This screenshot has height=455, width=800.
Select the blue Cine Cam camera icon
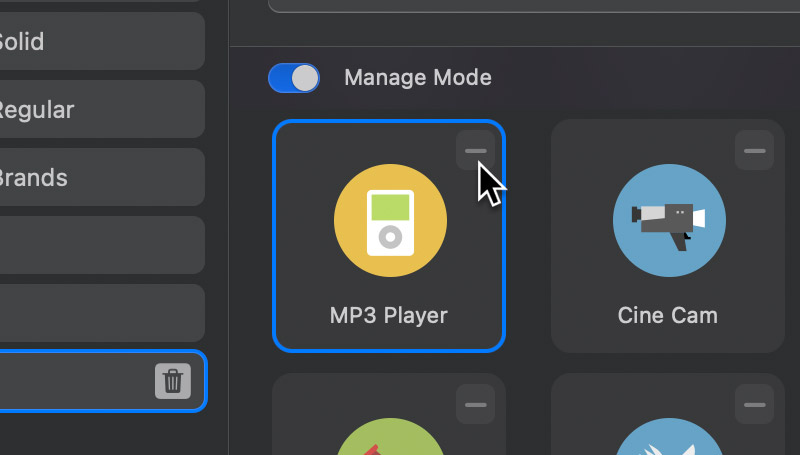pyautogui.click(x=668, y=221)
